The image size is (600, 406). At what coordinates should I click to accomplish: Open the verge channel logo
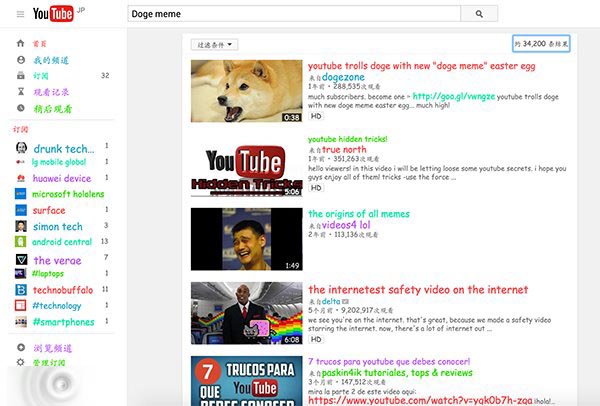point(21,260)
